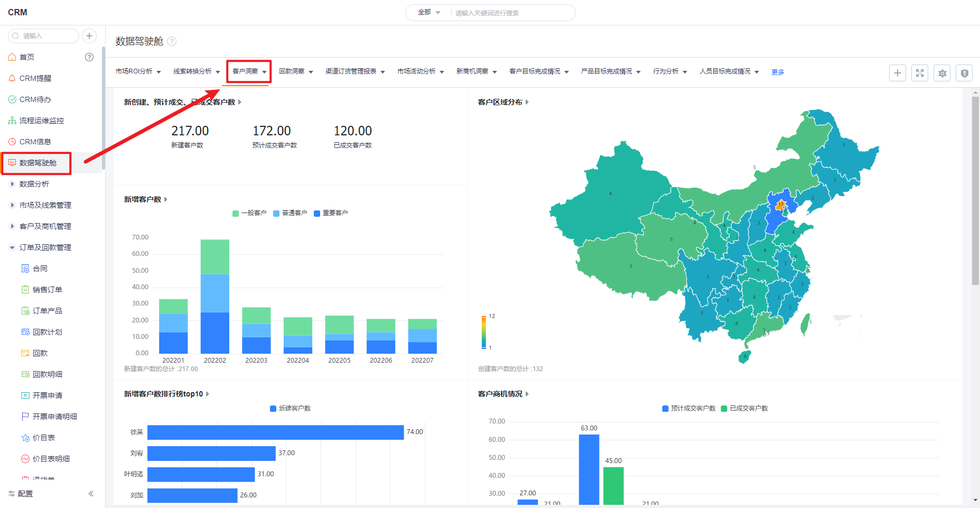Screen dimensions: 980x508
Task: Open 线索转换分析 dropdown arrow
Action: 218,72
